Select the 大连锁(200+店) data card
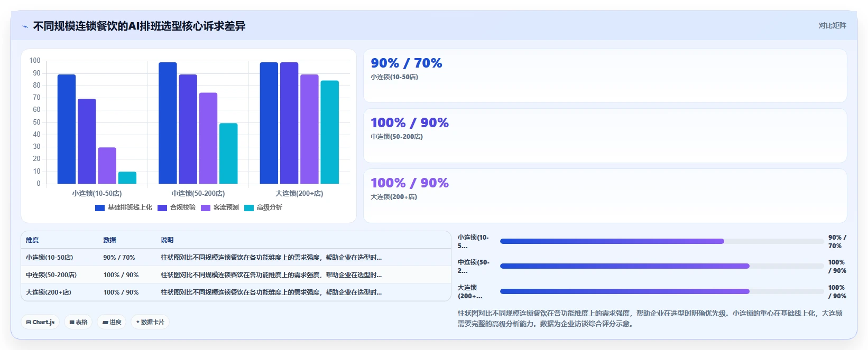The height and width of the screenshot is (350, 868). point(605,196)
